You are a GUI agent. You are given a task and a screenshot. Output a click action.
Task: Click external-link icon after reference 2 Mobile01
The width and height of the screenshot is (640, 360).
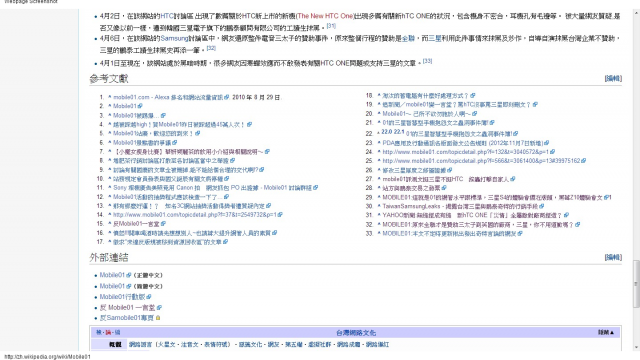(140, 106)
